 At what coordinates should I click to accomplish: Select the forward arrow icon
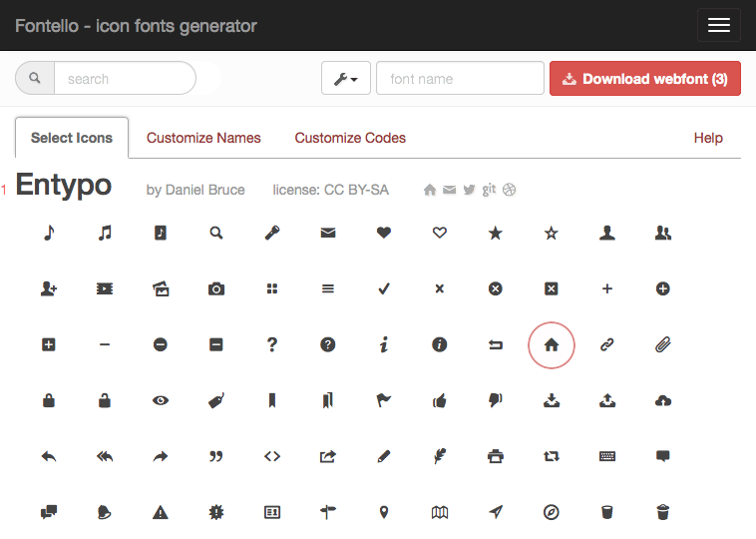[x=161, y=456]
